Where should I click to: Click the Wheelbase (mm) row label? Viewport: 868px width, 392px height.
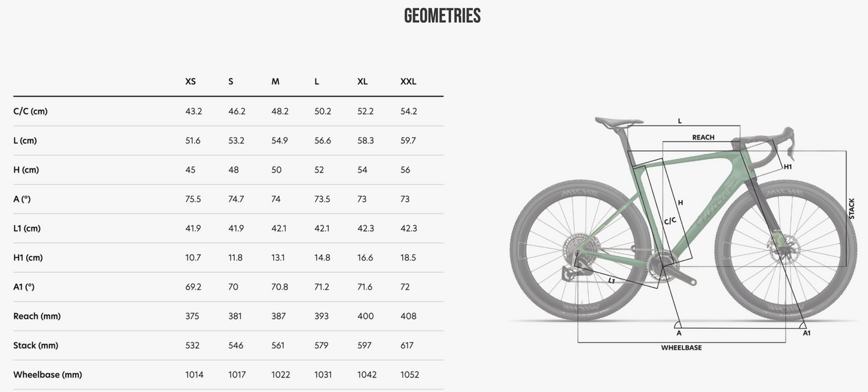point(47,375)
